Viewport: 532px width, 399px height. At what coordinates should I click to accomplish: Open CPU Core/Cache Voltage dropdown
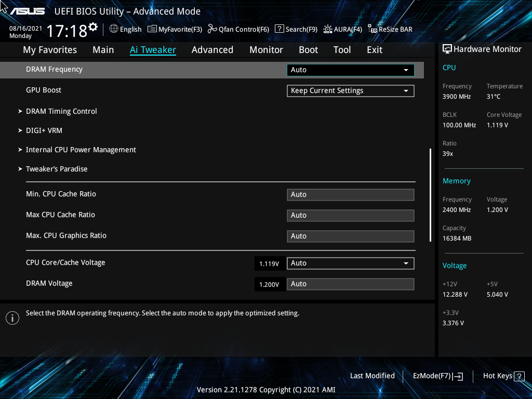[351, 263]
